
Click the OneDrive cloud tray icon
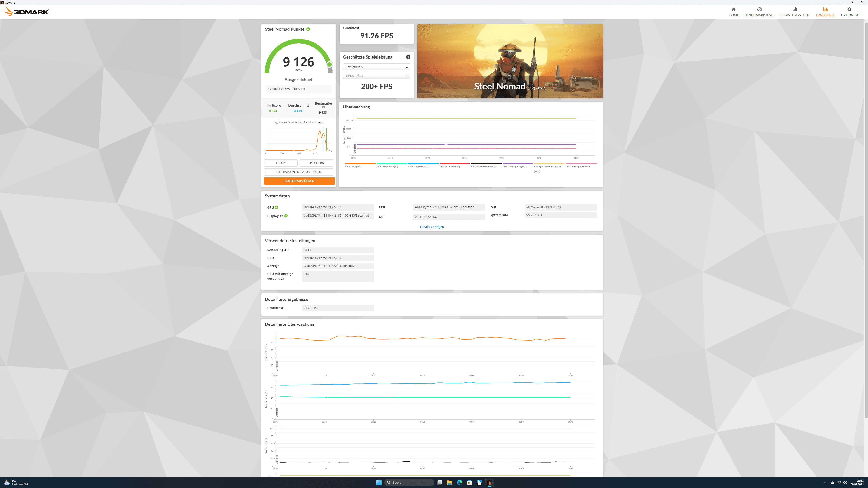(833, 482)
